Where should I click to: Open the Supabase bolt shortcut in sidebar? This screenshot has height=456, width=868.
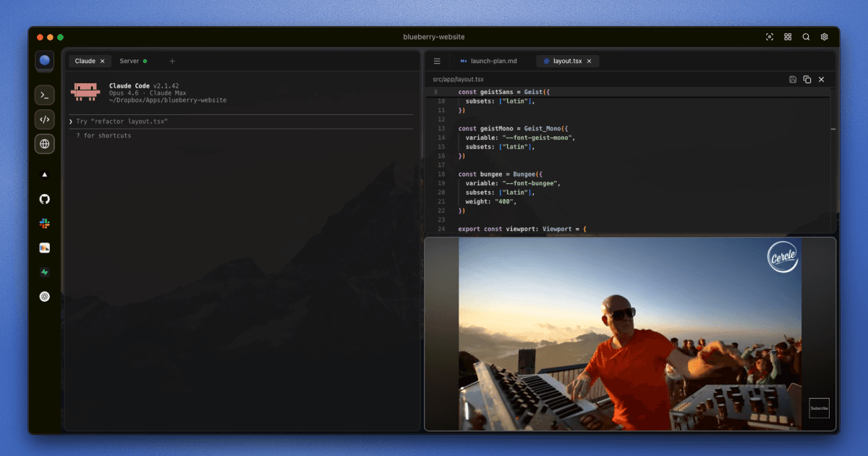pos(45,272)
